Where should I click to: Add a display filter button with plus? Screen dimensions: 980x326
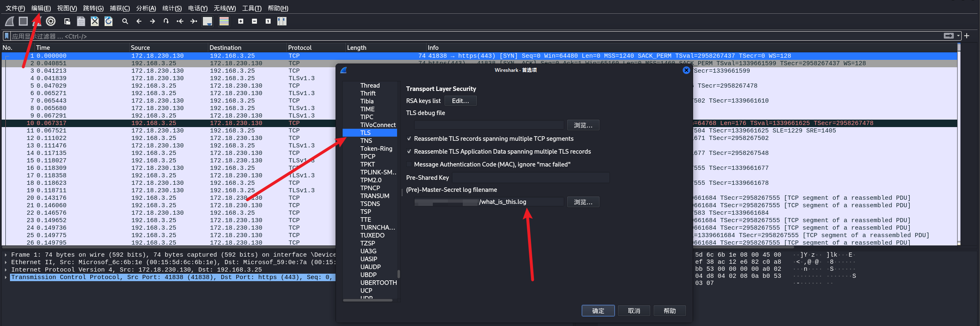tap(967, 36)
